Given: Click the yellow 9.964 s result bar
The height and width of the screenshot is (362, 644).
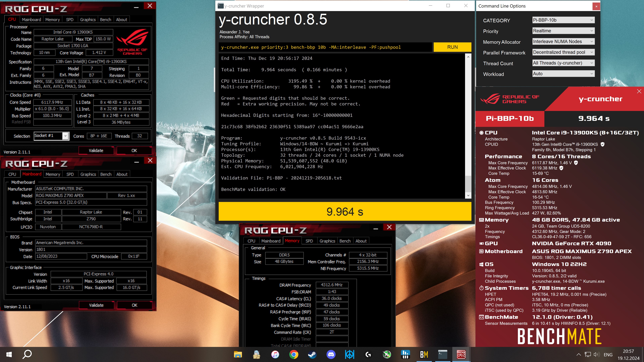Looking at the screenshot, I should pyautogui.click(x=345, y=211).
